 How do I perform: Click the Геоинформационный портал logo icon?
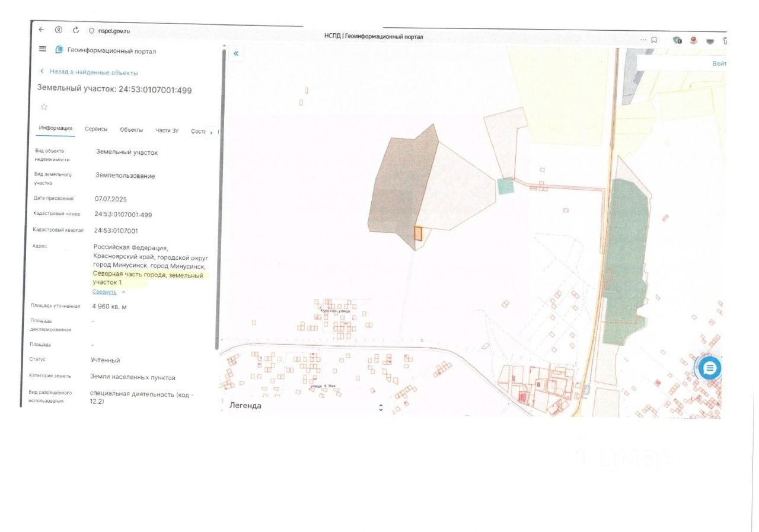[59, 50]
